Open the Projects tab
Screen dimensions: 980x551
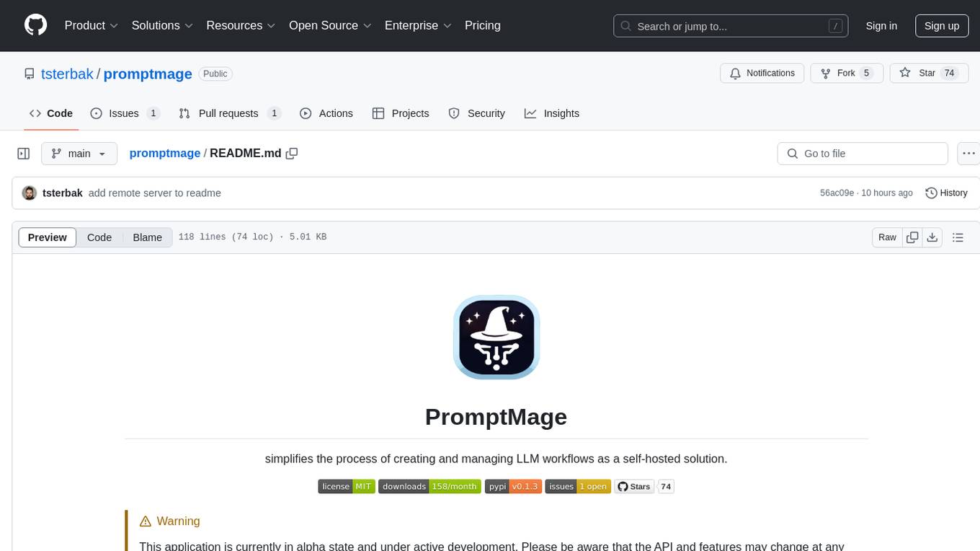point(401,113)
